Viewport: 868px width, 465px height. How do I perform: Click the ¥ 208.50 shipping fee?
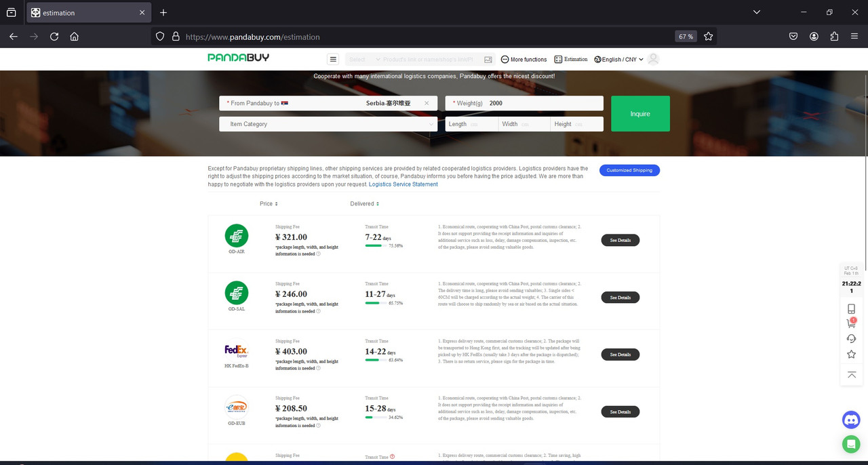coord(291,409)
